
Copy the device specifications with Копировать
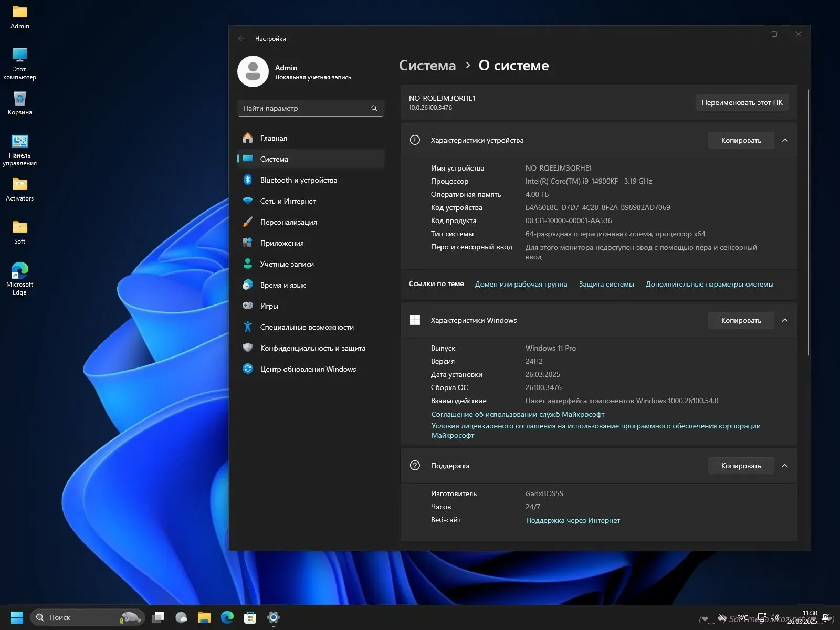point(741,140)
